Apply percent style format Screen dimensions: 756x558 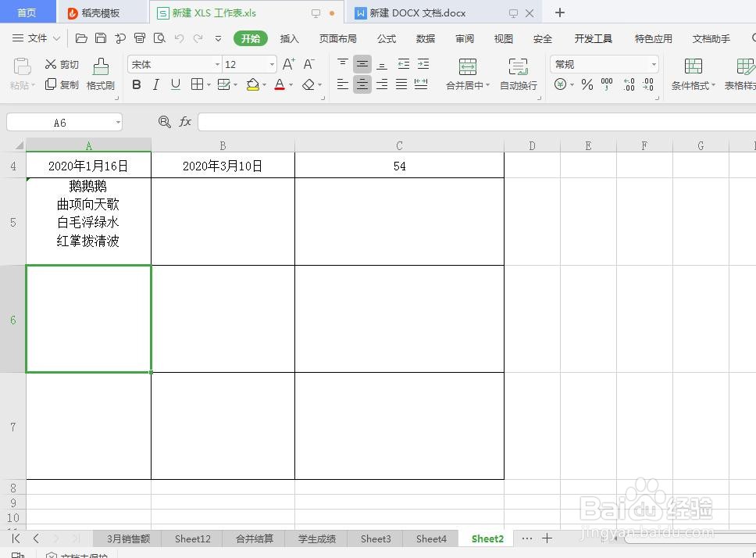(x=587, y=85)
